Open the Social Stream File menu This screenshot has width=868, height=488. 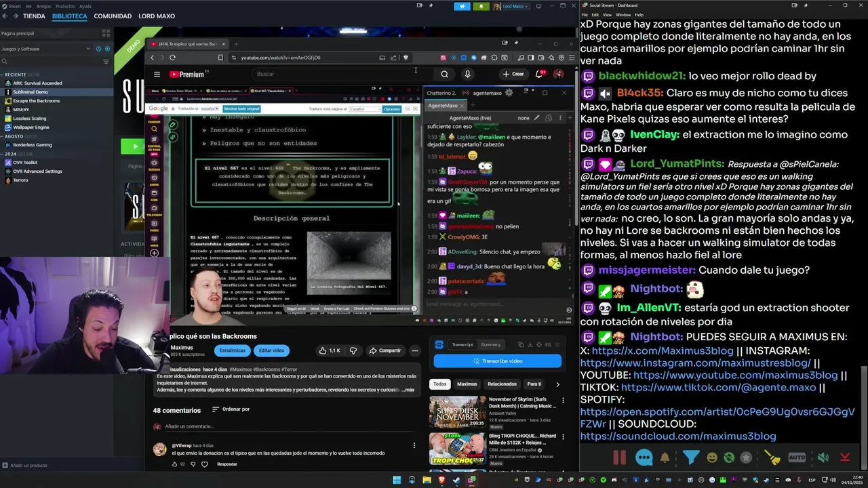coord(585,14)
